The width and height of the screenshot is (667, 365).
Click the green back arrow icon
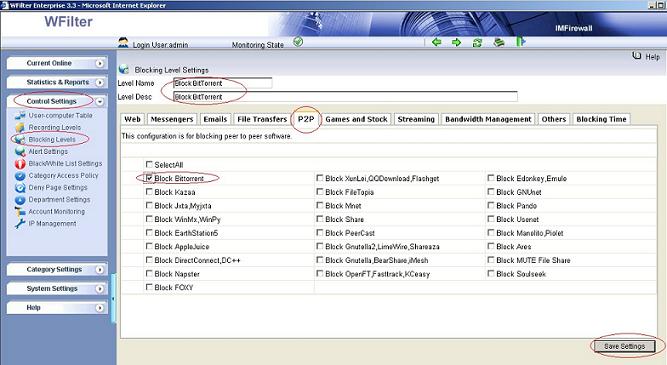tap(436, 42)
